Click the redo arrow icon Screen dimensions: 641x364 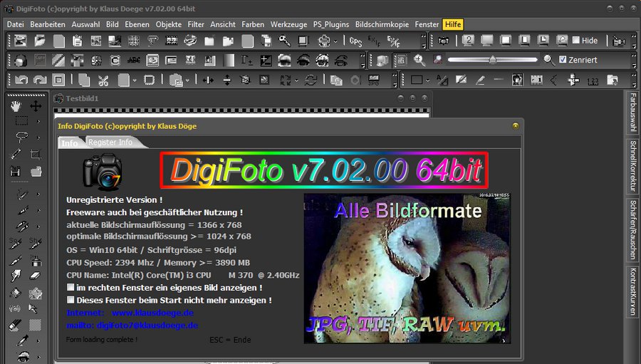pyautogui.click(x=40, y=80)
